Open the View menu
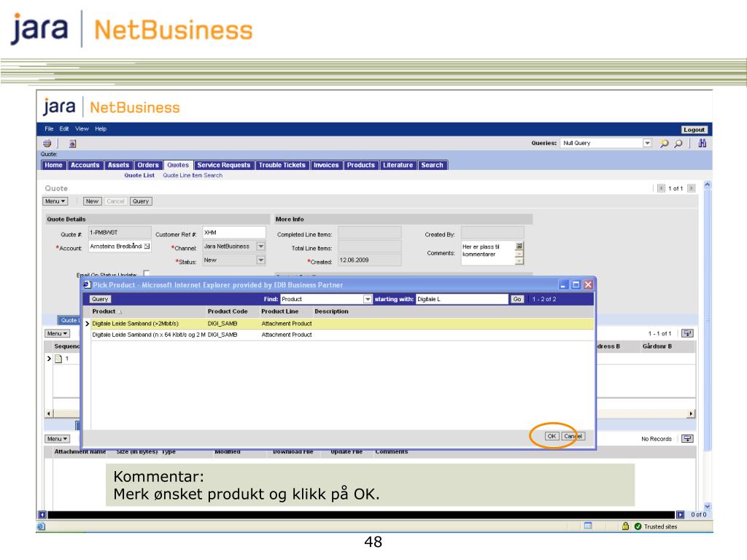 coord(82,128)
